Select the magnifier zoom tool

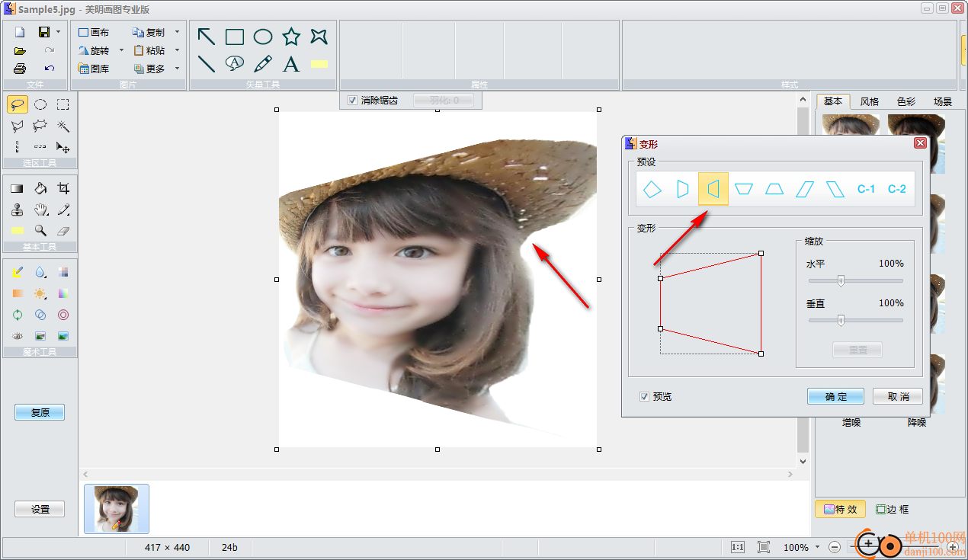point(40,230)
